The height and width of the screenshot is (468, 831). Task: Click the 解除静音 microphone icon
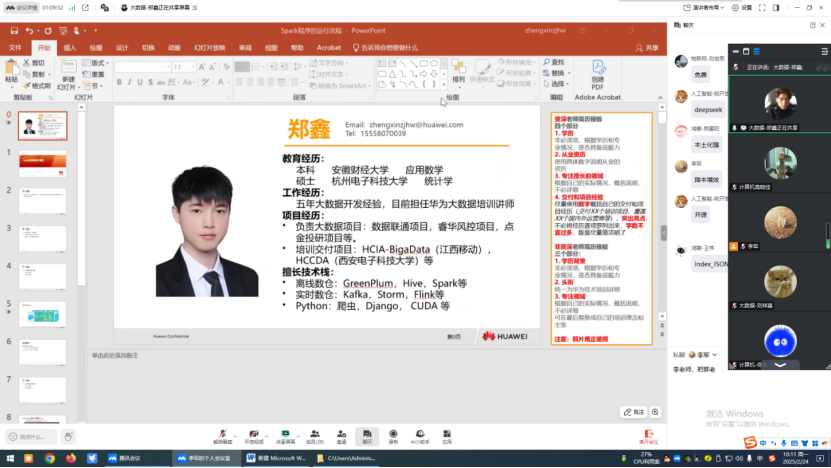[222, 432]
